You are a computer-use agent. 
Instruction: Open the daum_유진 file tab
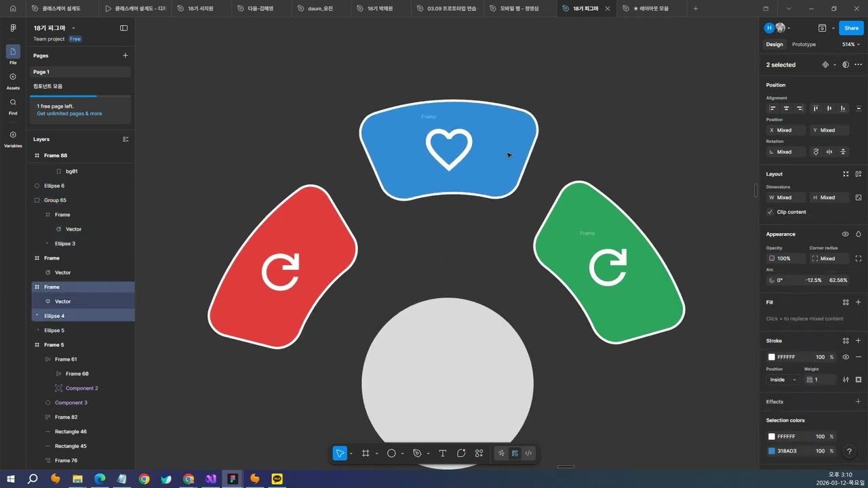[x=320, y=9]
